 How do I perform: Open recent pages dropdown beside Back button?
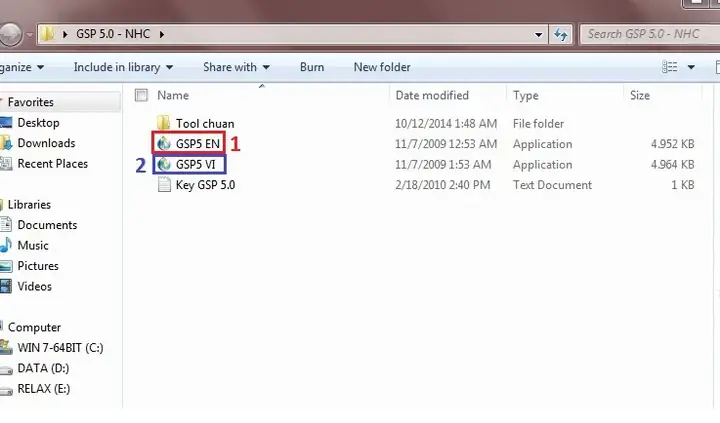(29, 34)
